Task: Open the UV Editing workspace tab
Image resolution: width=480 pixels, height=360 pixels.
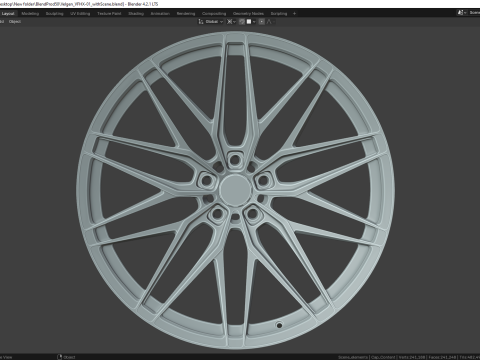Action: pos(80,14)
